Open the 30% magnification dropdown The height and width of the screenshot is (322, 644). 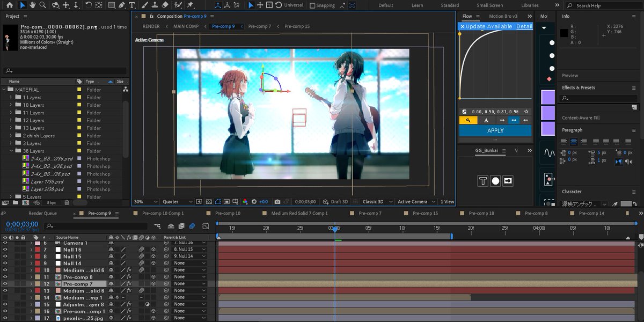tap(146, 202)
